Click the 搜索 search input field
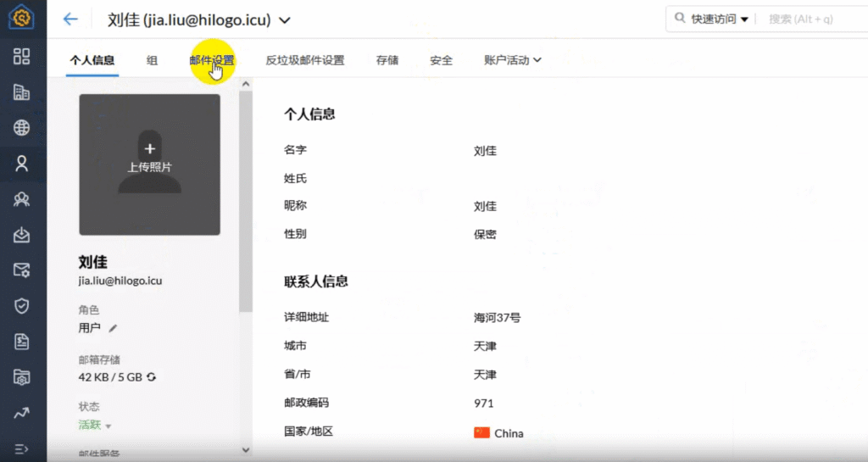The width and height of the screenshot is (868, 462). coord(814,19)
